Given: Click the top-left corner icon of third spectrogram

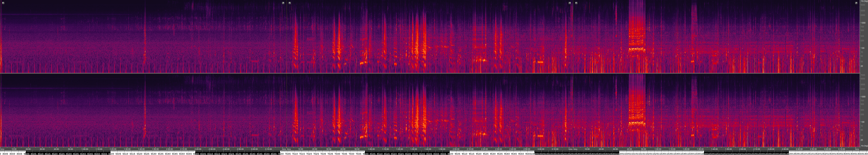Looking at the screenshot, I should point(577,3).
